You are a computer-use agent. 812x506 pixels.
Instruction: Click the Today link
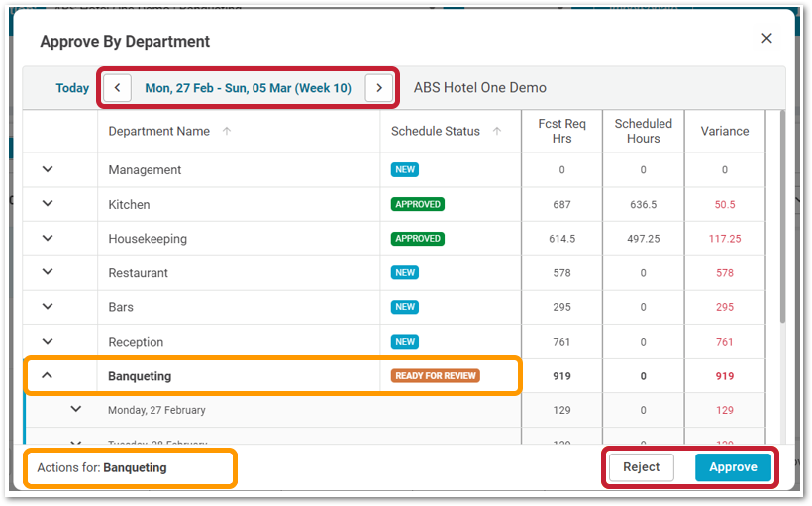point(72,88)
